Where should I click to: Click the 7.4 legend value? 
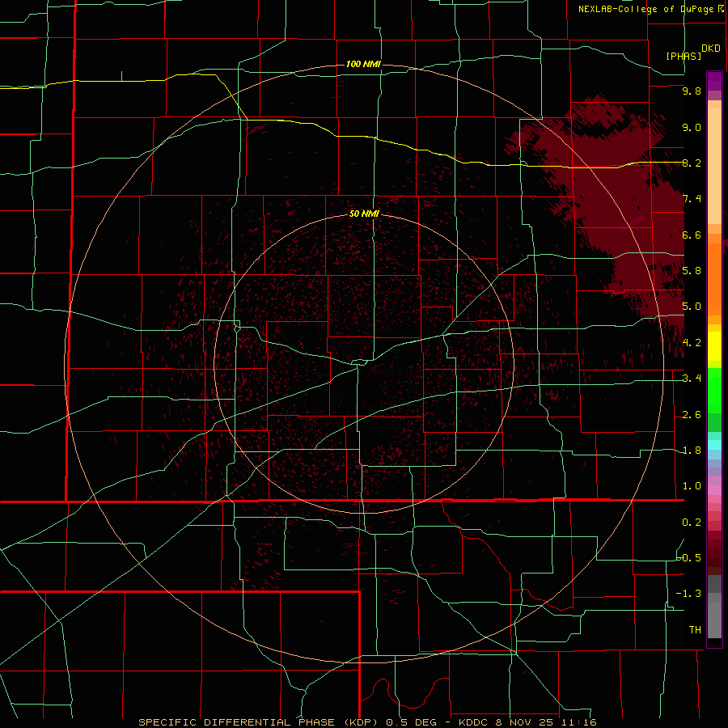pos(692,199)
